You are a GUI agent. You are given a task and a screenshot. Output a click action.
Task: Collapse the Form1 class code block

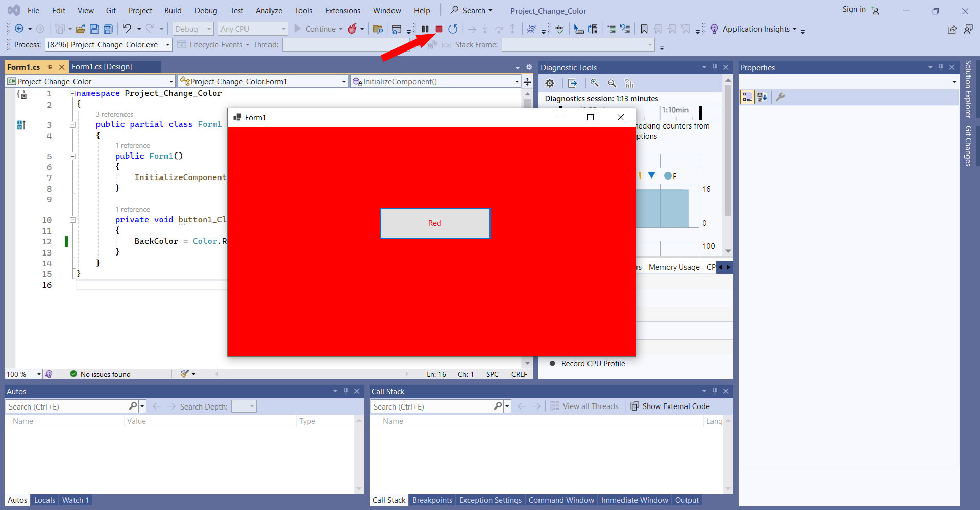[72, 124]
